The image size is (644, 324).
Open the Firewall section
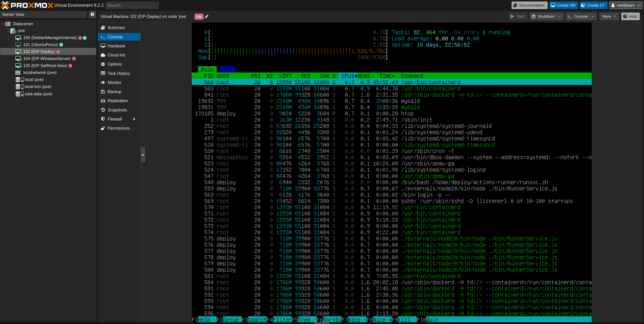point(119,119)
